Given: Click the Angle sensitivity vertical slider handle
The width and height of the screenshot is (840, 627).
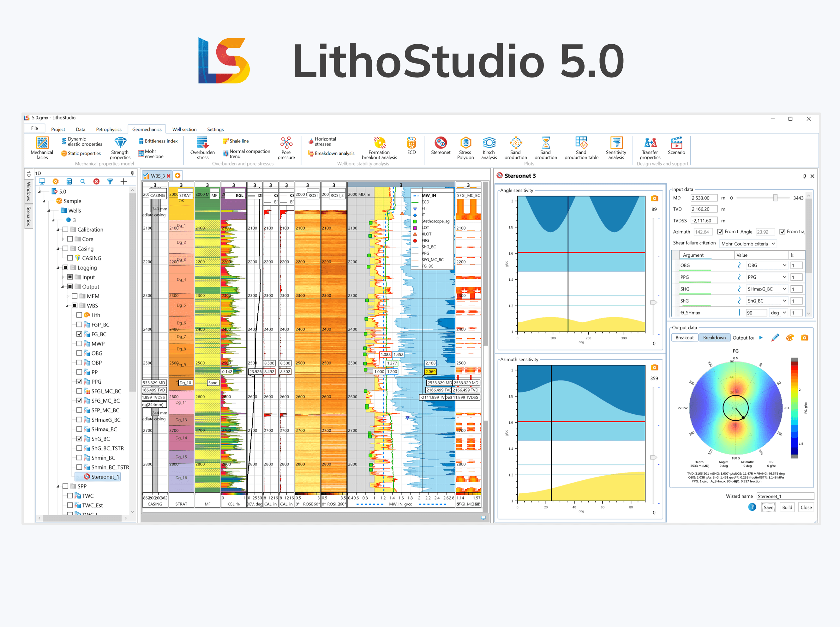Looking at the screenshot, I should point(653,302).
